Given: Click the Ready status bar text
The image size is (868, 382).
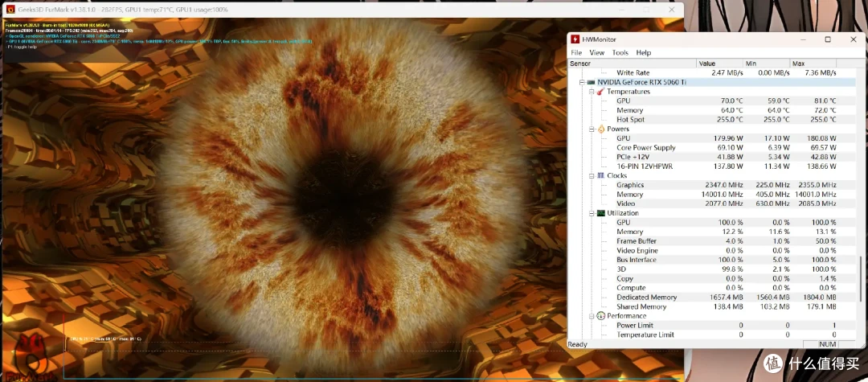Looking at the screenshot, I should [x=578, y=344].
